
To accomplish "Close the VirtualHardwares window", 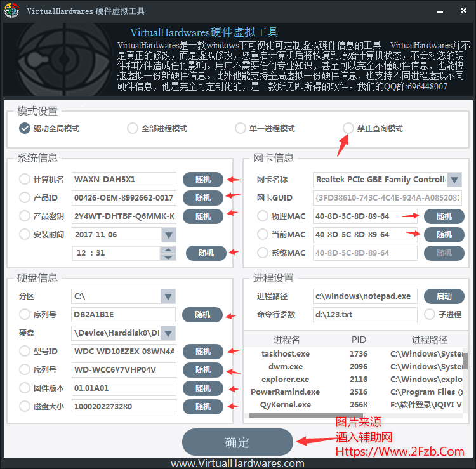I will point(463,11).
